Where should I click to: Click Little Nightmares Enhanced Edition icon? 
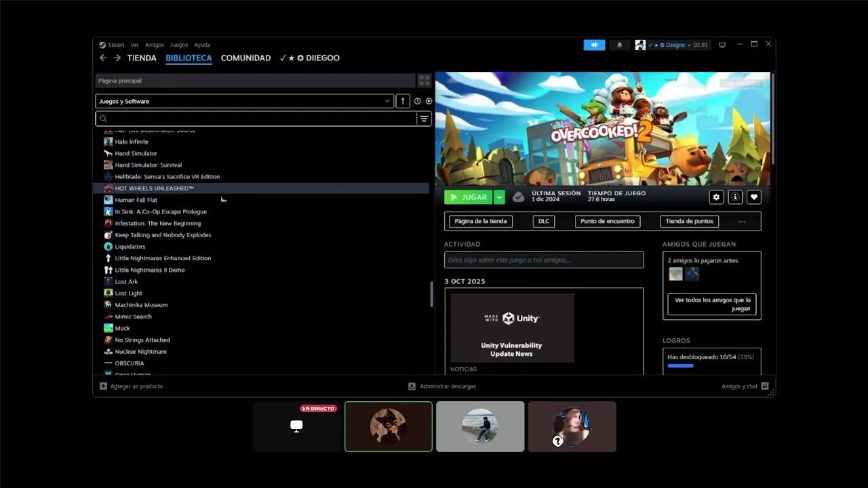click(108, 258)
